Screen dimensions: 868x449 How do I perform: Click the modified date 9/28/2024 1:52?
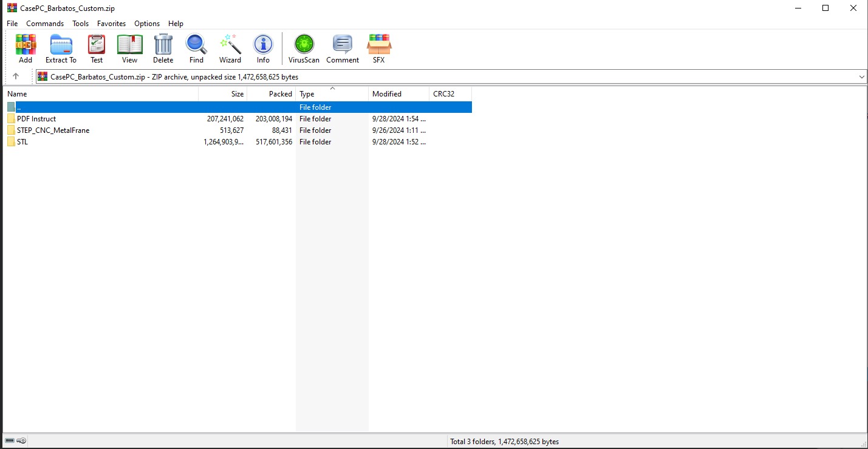(x=399, y=142)
